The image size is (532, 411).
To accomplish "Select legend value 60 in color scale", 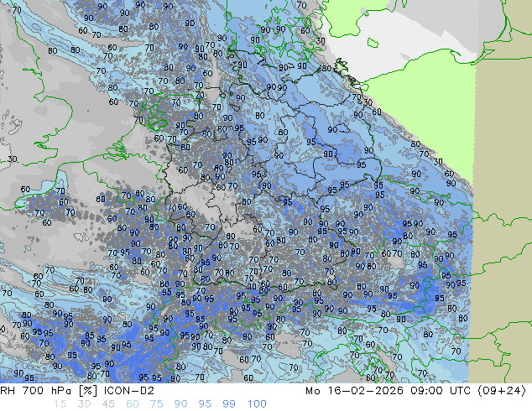I will [x=133, y=404].
